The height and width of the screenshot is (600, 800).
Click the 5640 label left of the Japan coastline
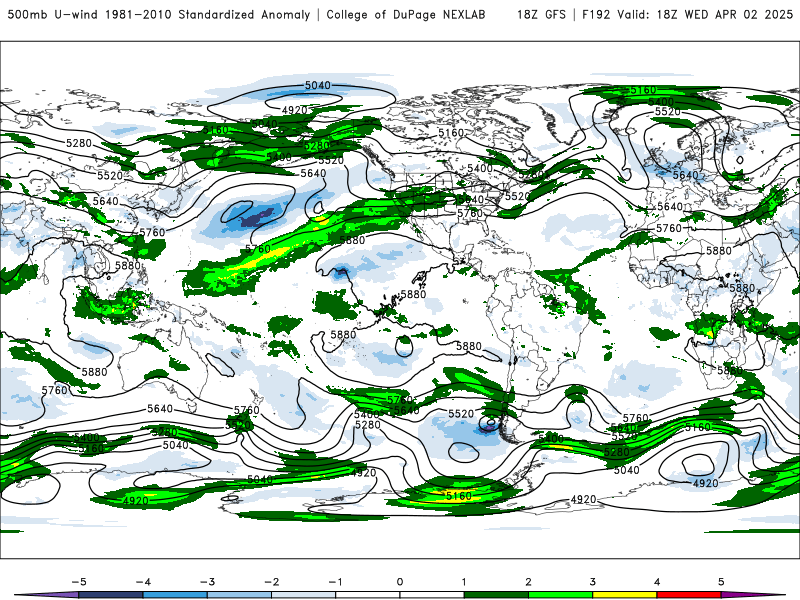pos(106,201)
